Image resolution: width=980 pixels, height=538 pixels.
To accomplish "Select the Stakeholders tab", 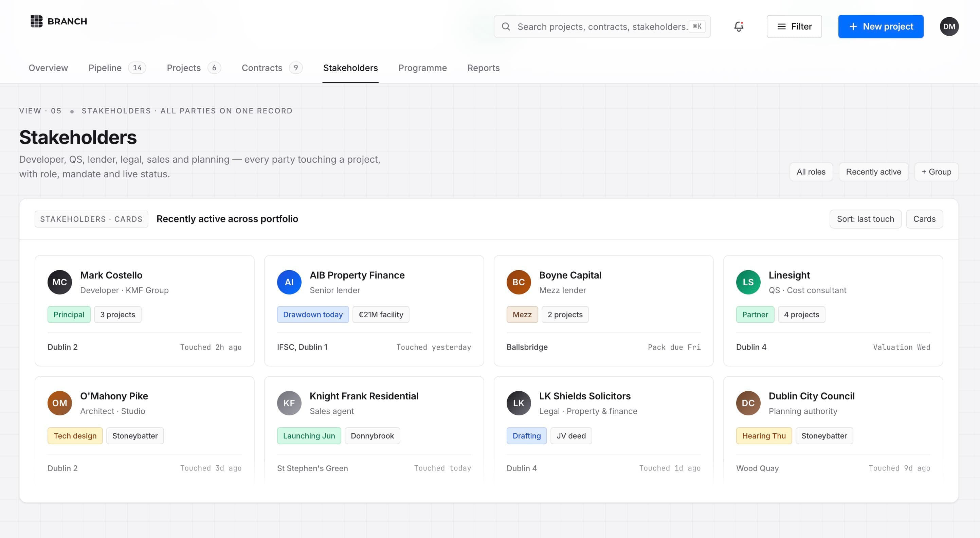I will click(x=350, y=68).
